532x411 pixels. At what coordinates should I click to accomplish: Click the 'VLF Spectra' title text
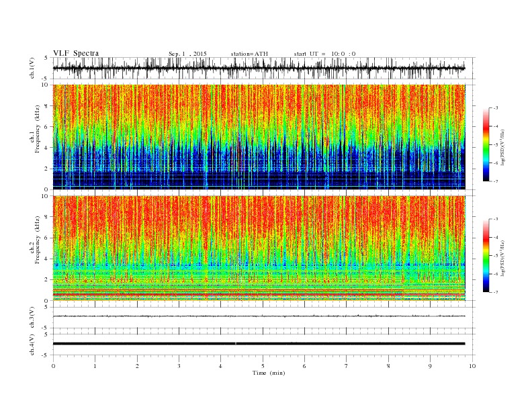pyautogui.click(x=76, y=53)
